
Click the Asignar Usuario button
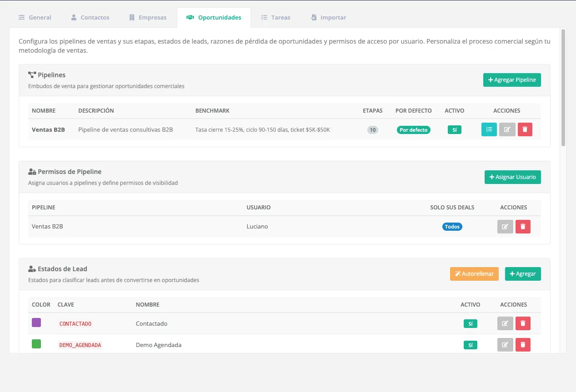pos(513,177)
